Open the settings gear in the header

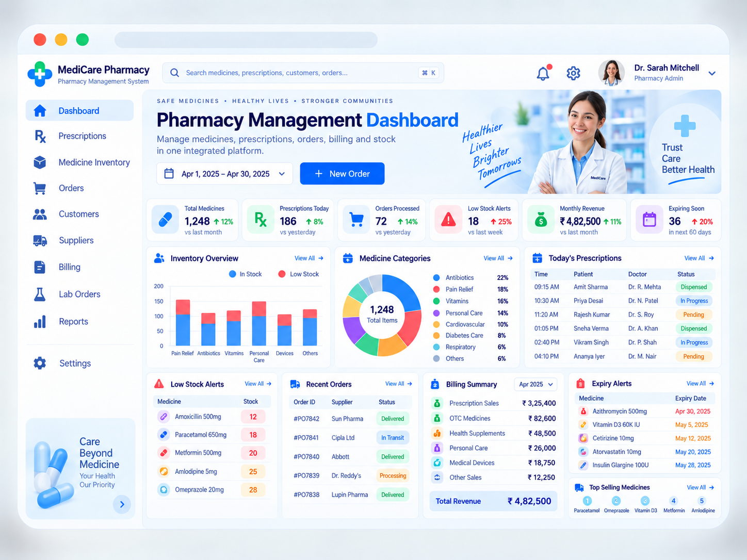pyautogui.click(x=573, y=73)
